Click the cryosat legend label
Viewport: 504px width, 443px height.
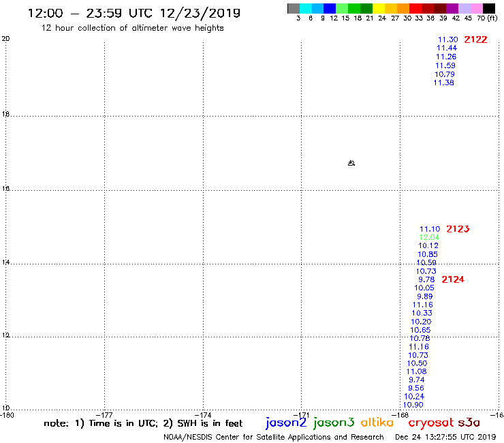(x=430, y=423)
